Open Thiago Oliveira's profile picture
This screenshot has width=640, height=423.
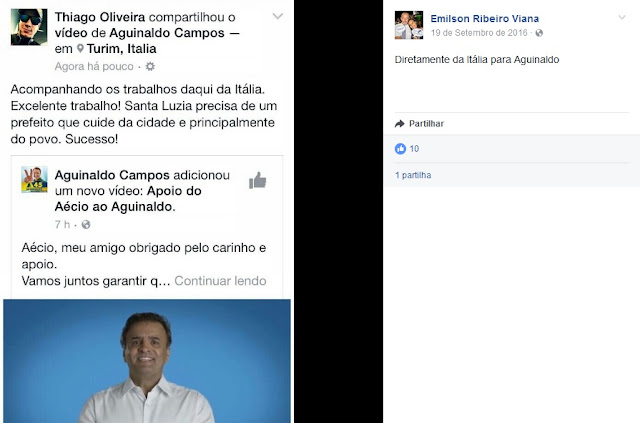click(x=29, y=27)
